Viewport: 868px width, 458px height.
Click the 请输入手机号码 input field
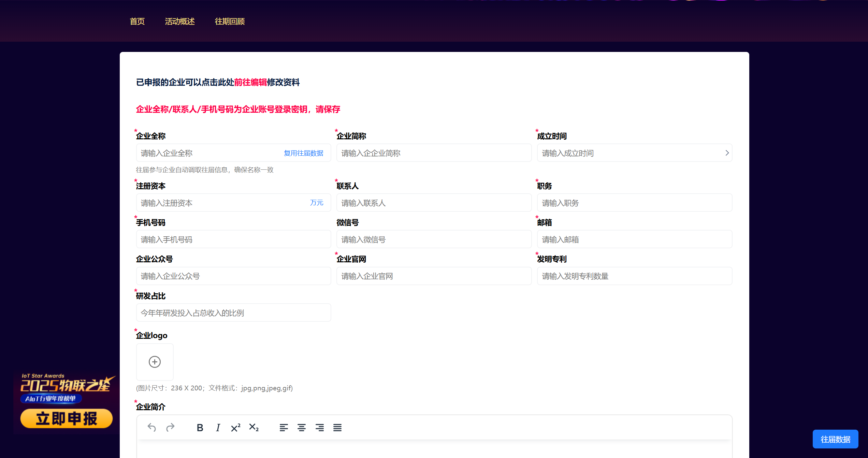[x=233, y=239]
